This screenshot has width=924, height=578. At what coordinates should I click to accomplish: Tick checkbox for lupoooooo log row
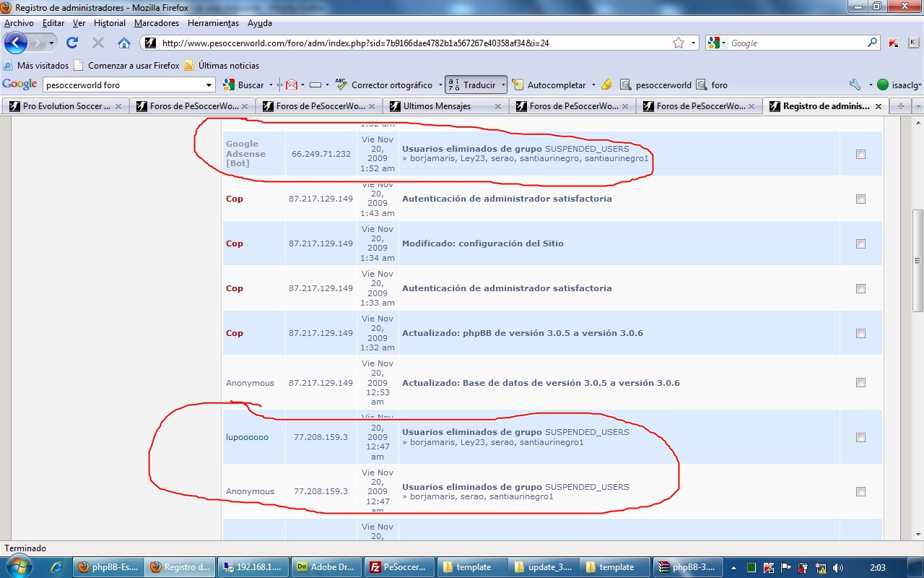tap(860, 437)
